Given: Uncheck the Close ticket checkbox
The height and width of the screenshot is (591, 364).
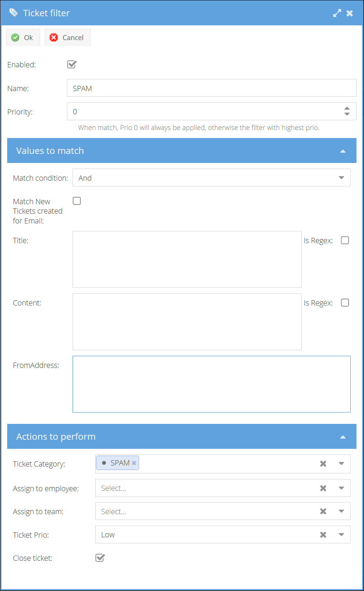Looking at the screenshot, I should pyautogui.click(x=100, y=558).
